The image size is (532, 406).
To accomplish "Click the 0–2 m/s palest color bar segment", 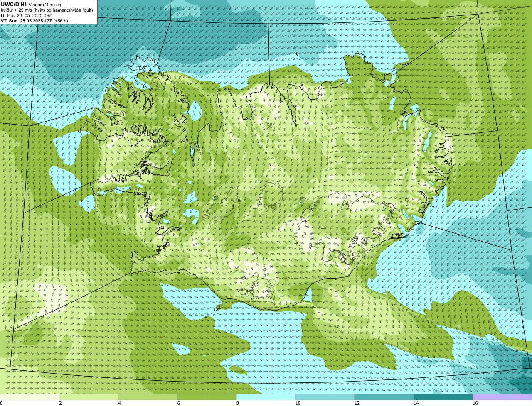I will coord(30,397).
